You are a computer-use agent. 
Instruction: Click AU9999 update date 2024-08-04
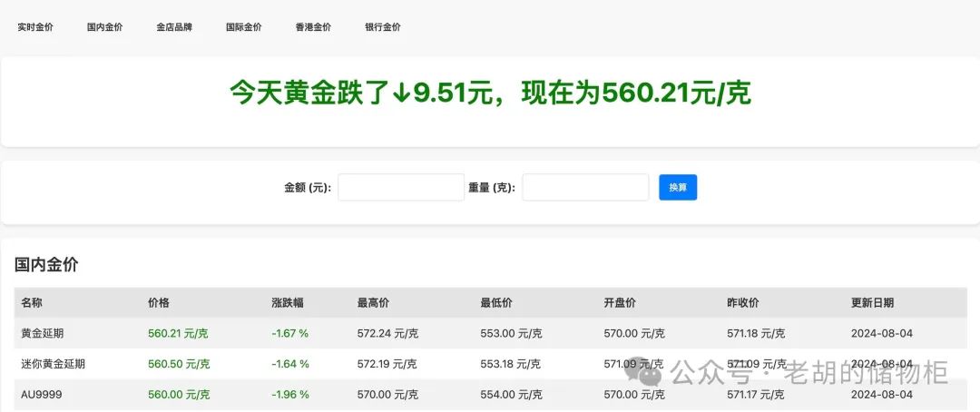(882, 395)
